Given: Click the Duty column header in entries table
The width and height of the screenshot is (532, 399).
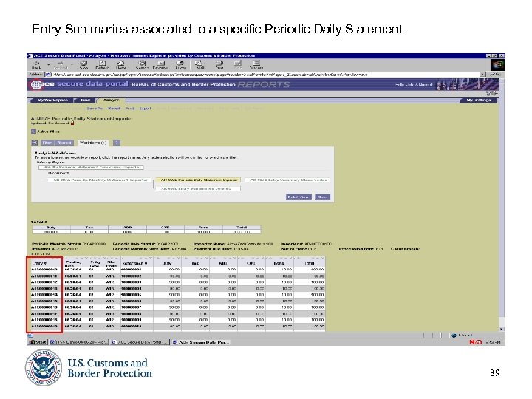Looking at the screenshot, I should pyautogui.click(x=167, y=263).
